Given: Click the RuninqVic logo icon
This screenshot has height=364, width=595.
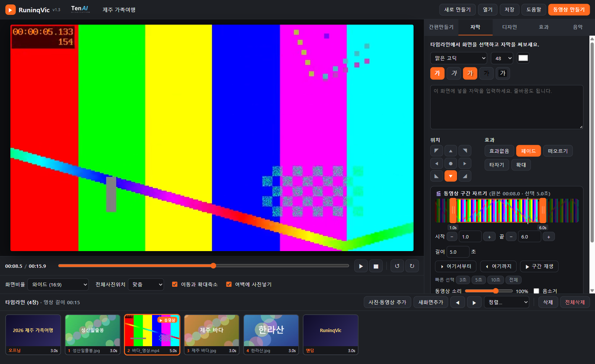Looking at the screenshot, I should click(10, 10).
